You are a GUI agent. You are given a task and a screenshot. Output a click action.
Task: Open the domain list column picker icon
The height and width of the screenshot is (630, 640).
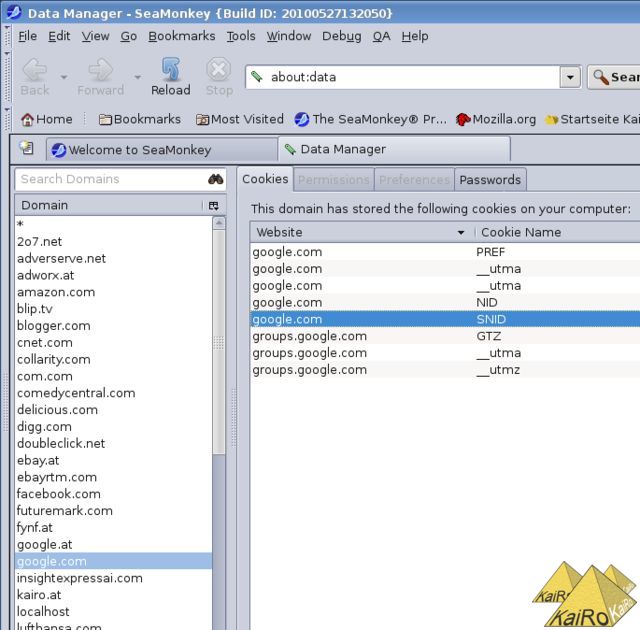click(x=213, y=206)
